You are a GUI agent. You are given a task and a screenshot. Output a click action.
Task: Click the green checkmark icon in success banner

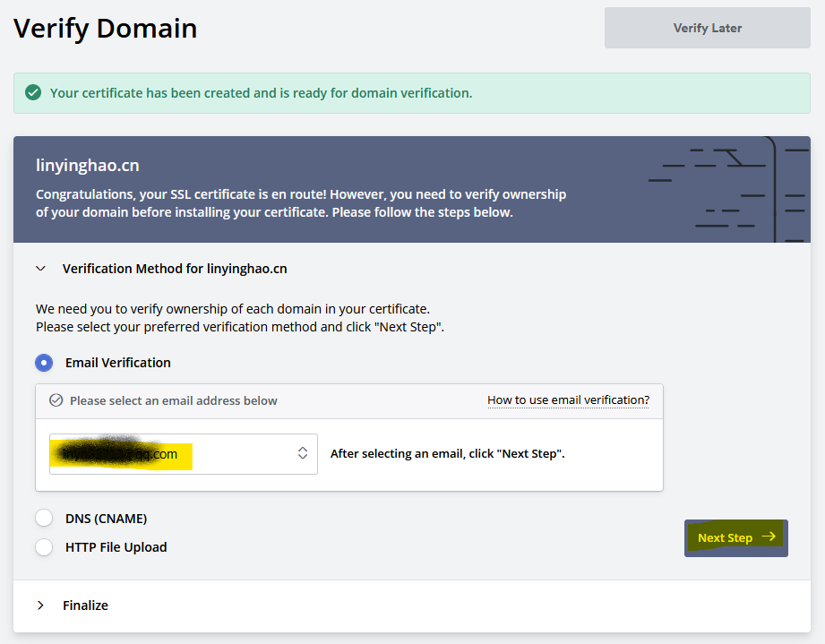[33, 93]
